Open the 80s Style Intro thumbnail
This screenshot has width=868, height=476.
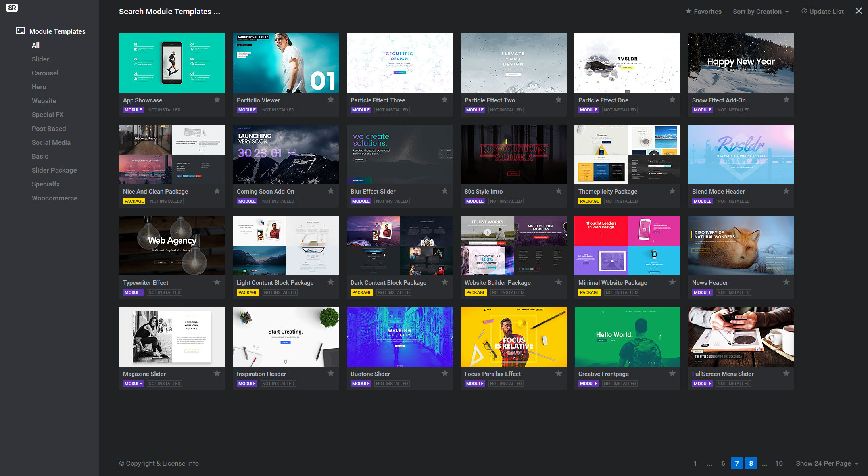513,154
